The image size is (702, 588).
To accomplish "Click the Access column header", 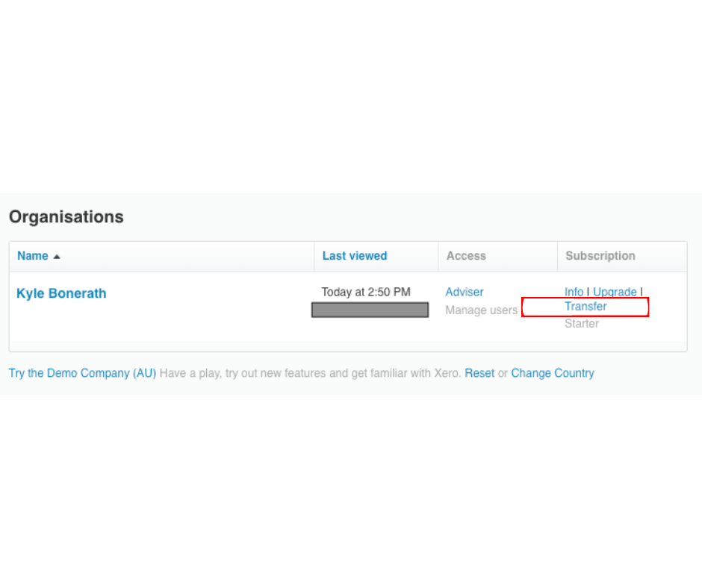I will (x=466, y=255).
